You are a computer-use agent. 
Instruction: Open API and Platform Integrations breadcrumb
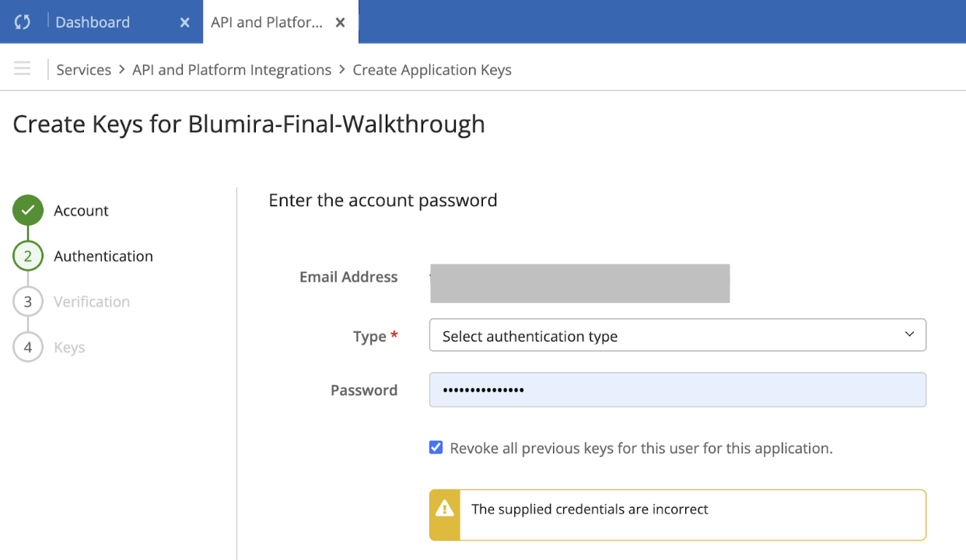[x=232, y=70]
